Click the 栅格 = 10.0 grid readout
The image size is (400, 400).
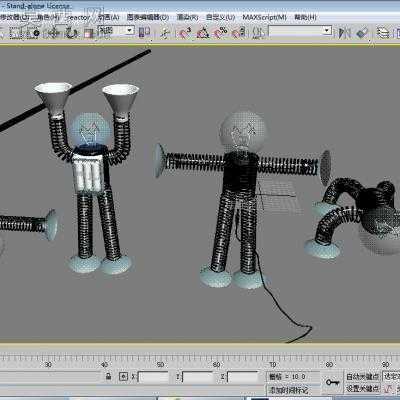pyautogui.click(x=287, y=377)
